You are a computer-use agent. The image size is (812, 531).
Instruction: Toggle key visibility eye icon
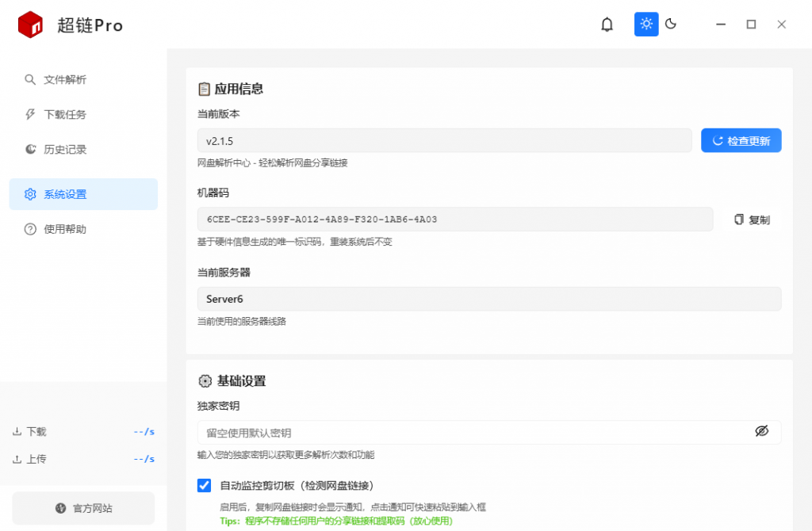click(x=761, y=431)
